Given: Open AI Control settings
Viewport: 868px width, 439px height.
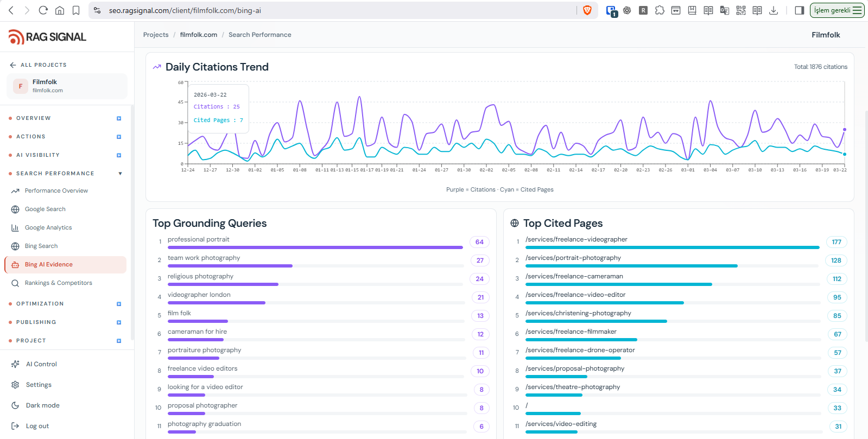Looking at the screenshot, I should click(x=41, y=364).
